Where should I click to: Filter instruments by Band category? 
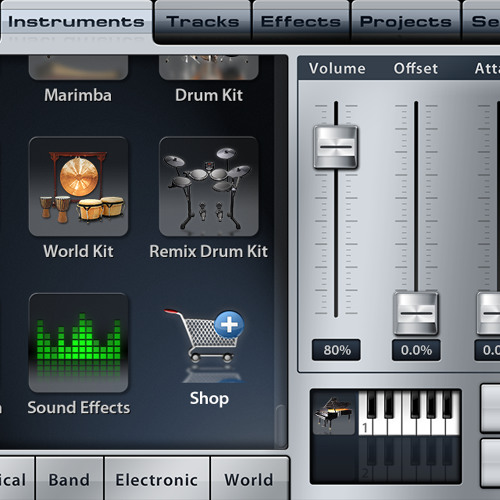[x=69, y=479]
